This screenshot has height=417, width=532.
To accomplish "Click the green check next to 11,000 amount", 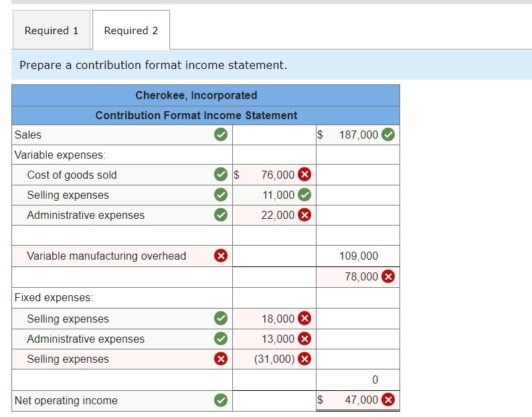I will coord(304,195).
